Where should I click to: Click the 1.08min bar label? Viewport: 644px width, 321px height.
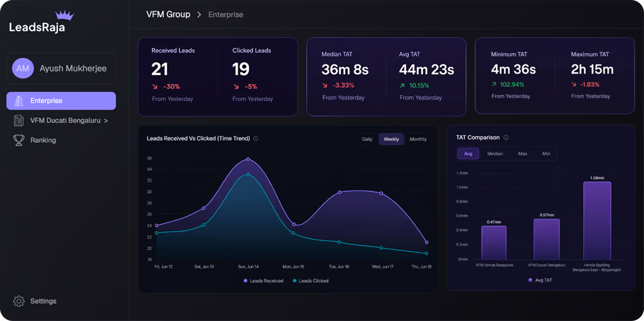click(x=597, y=178)
